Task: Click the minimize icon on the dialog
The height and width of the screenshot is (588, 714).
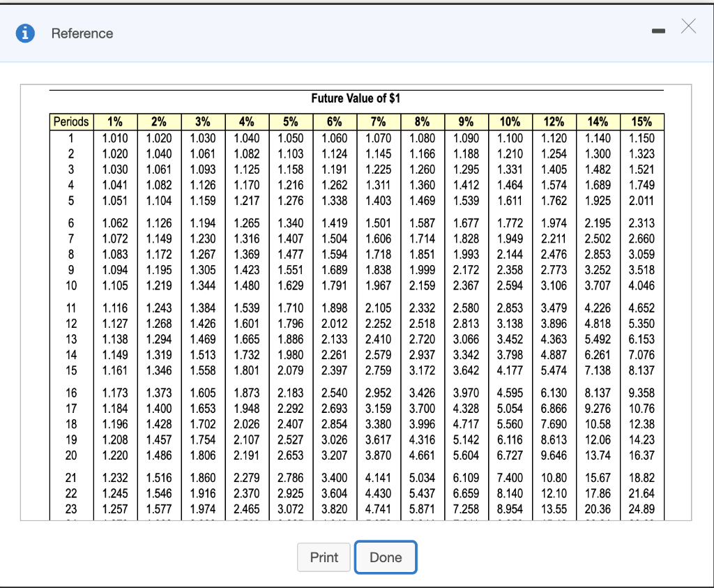Action: point(658,31)
